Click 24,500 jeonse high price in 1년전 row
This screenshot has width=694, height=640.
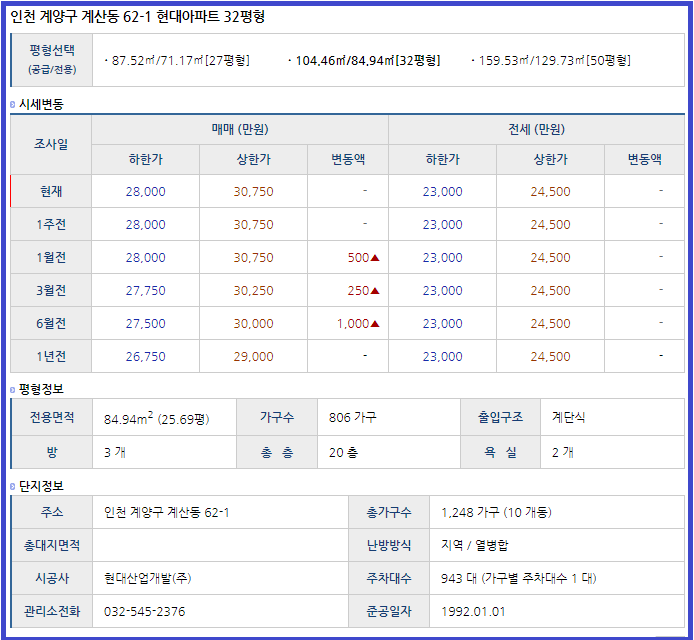tap(551, 357)
